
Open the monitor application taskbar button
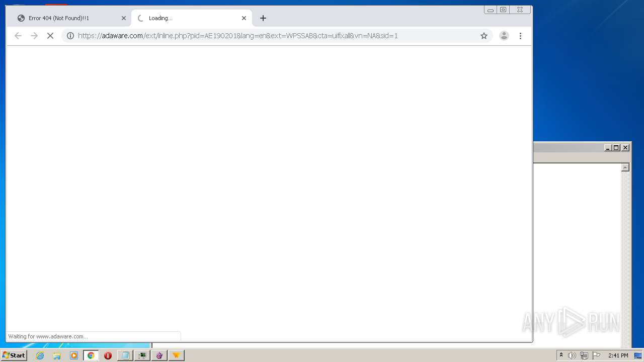pos(142,355)
